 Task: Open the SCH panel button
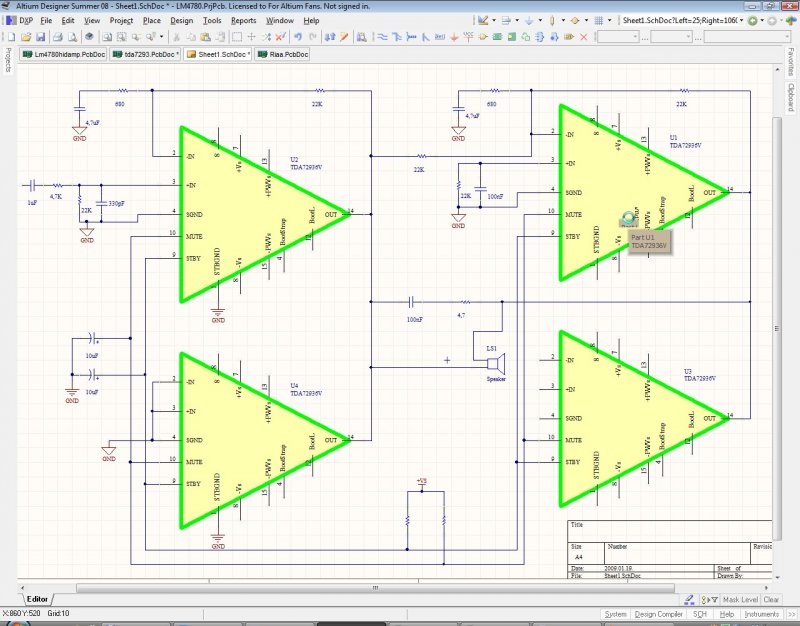coord(699,614)
